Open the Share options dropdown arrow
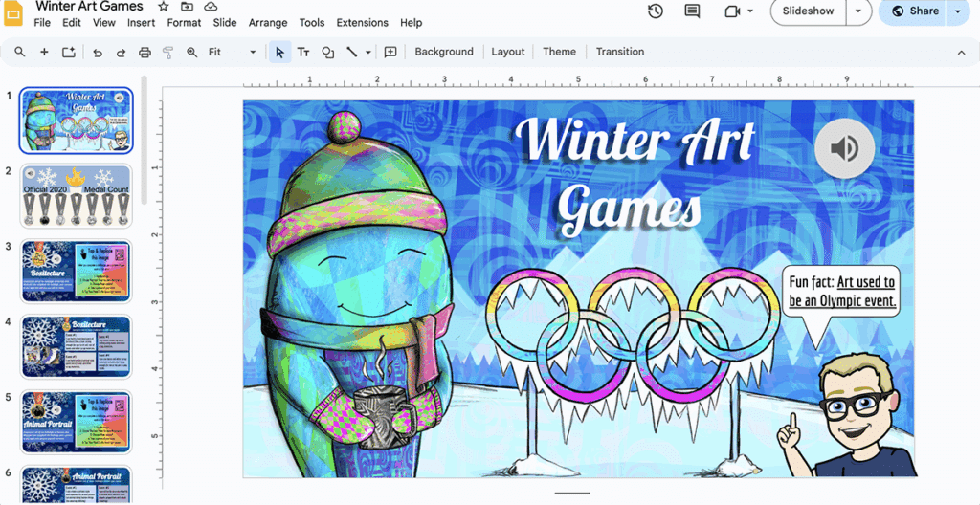 tap(957, 11)
